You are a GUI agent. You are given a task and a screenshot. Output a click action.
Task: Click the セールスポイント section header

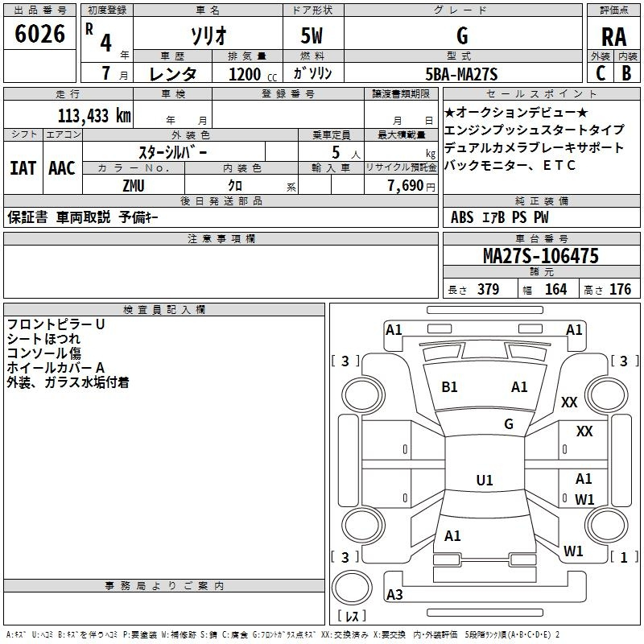(x=541, y=93)
